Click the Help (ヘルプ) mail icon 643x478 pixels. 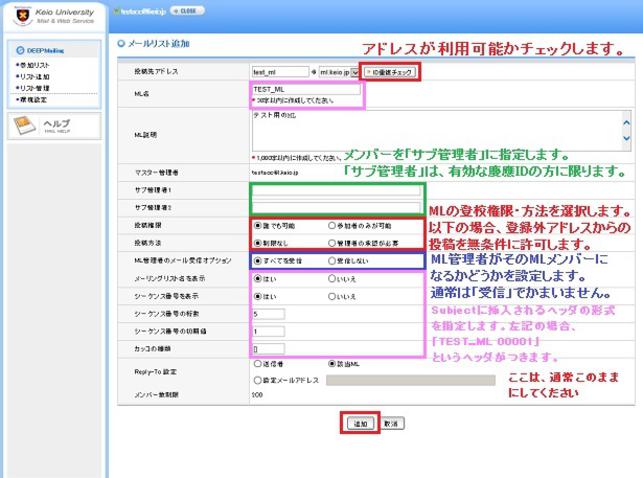(25, 125)
